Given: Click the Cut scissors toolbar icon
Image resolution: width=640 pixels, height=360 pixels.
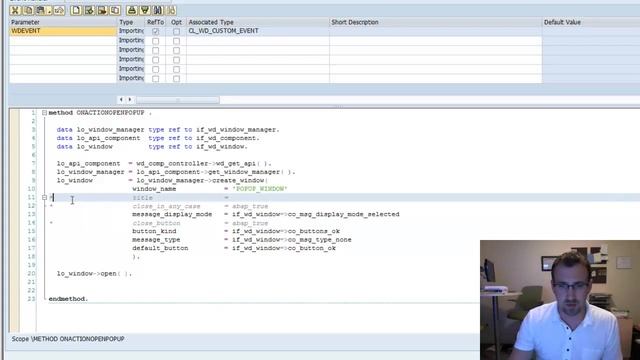Looking at the screenshot, I should tap(15, 10).
